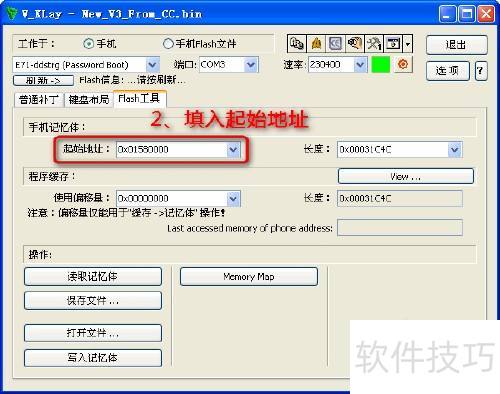Select the Flash工具 tab
Image resolution: width=500 pixels, height=394 pixels.
point(139,99)
